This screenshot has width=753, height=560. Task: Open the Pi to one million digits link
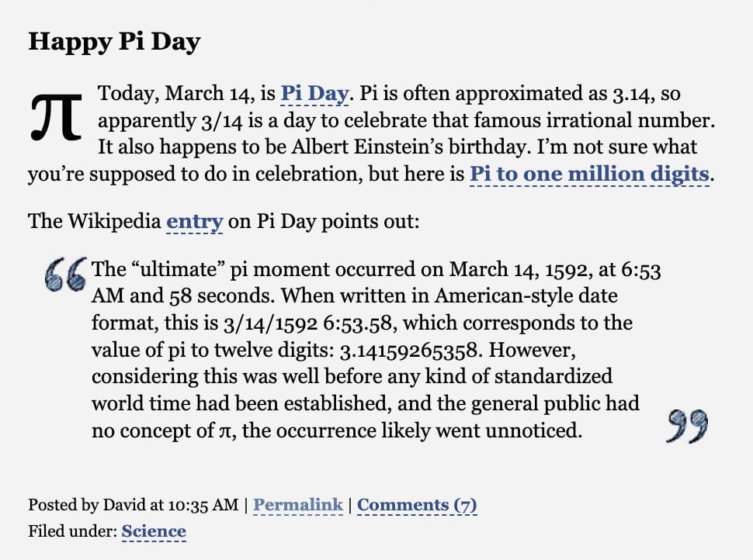coord(589,174)
